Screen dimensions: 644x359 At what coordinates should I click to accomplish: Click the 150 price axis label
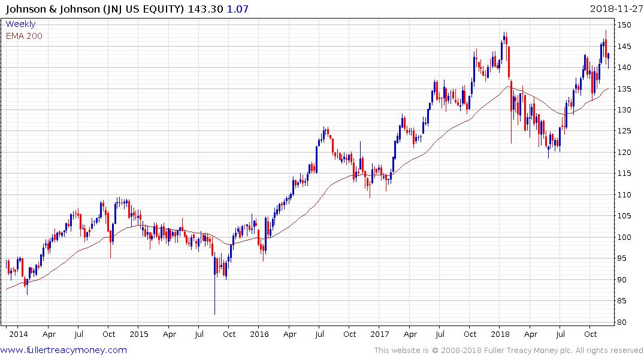coord(624,25)
